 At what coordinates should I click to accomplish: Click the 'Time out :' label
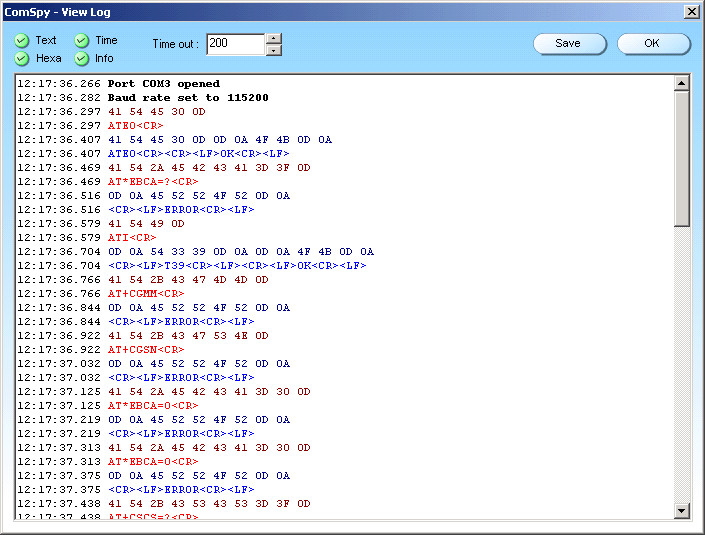click(x=175, y=44)
